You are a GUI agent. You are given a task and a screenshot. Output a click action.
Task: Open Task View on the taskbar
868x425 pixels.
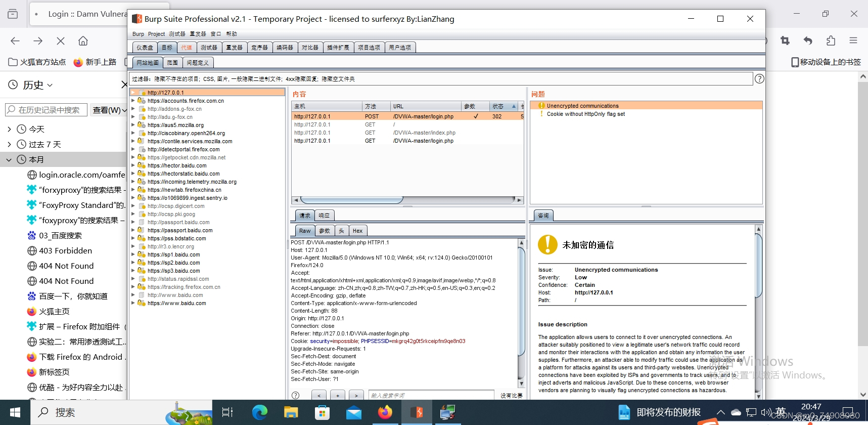click(x=227, y=412)
